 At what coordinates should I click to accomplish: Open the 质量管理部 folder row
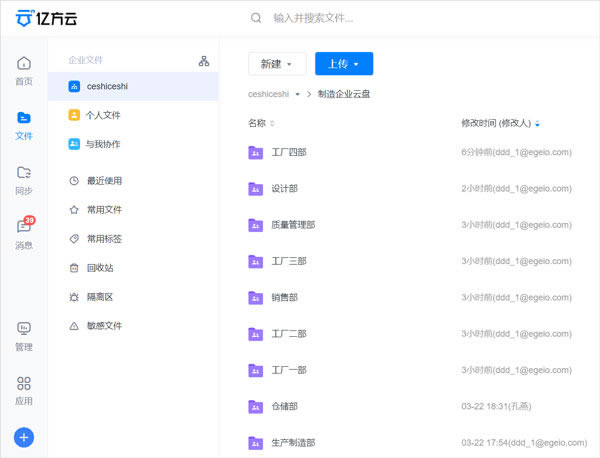[x=293, y=225]
